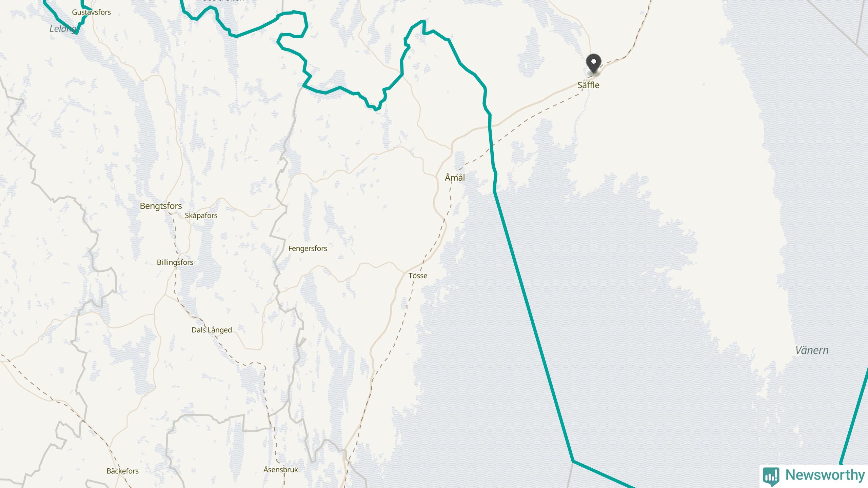Click the Skåpafors place label

(201, 216)
